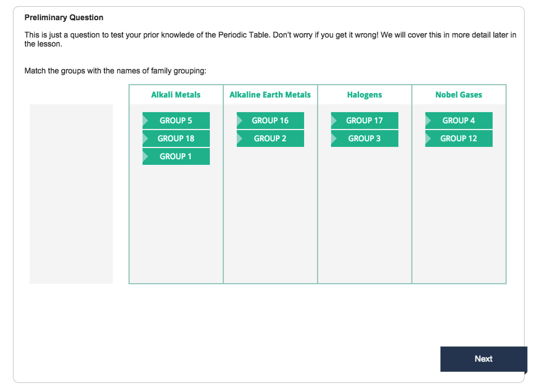Click the arrow notch on GROUP 5
Image resolution: width=546 pixels, height=392 pixels.
tap(145, 121)
